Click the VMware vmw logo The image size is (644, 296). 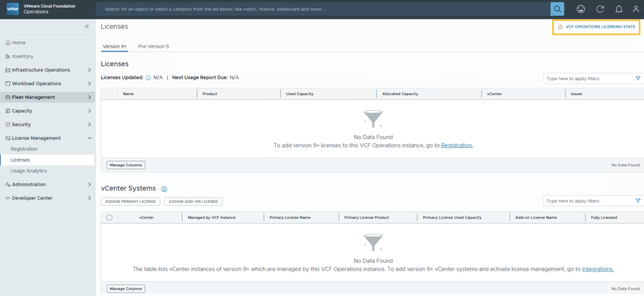coord(13,9)
